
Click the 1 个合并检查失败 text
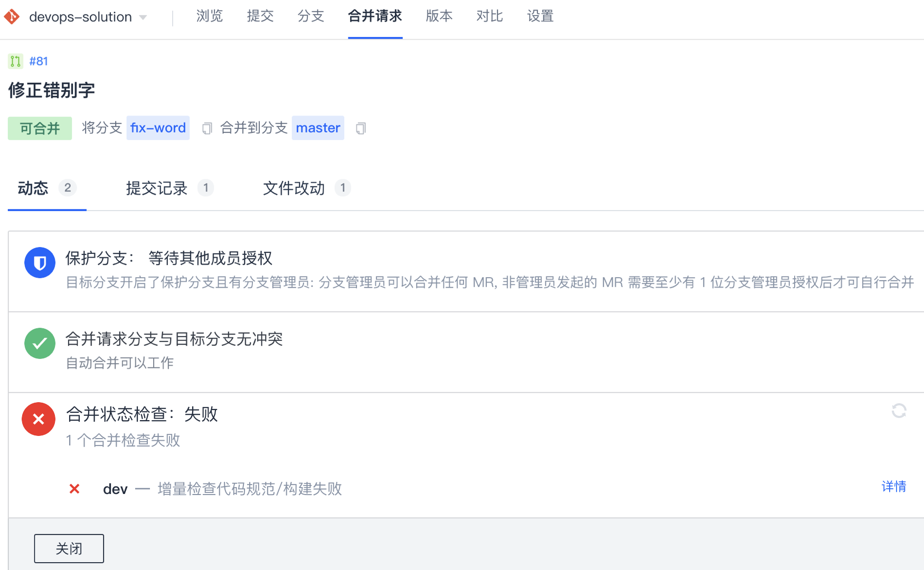[x=123, y=440]
